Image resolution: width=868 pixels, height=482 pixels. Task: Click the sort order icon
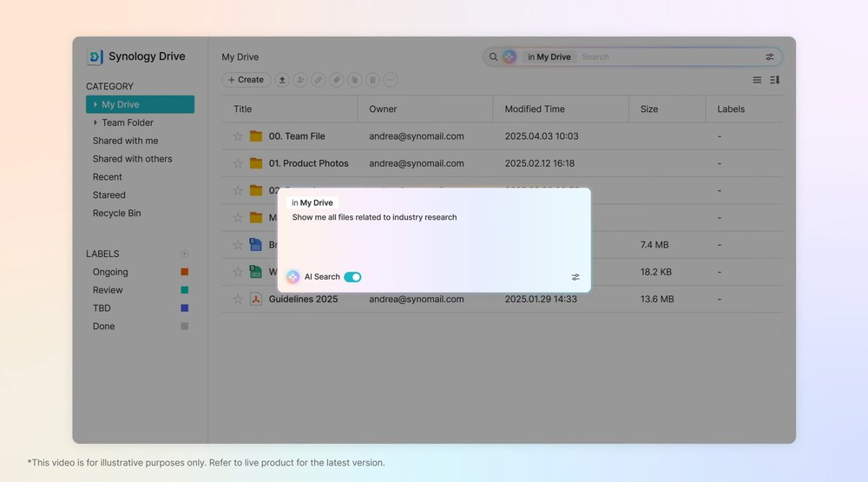click(x=774, y=80)
